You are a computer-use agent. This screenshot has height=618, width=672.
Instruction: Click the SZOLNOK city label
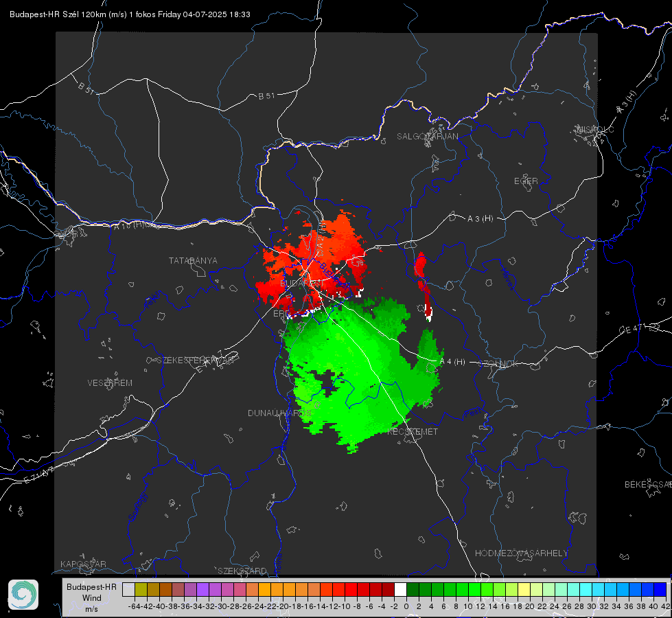point(499,363)
